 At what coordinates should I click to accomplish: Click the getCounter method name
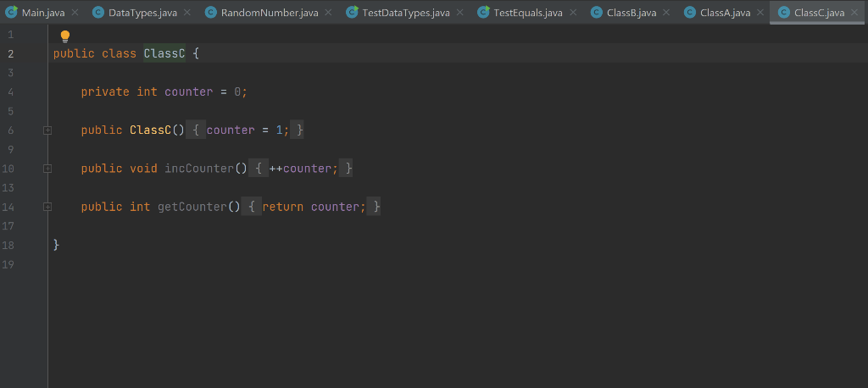tap(192, 207)
